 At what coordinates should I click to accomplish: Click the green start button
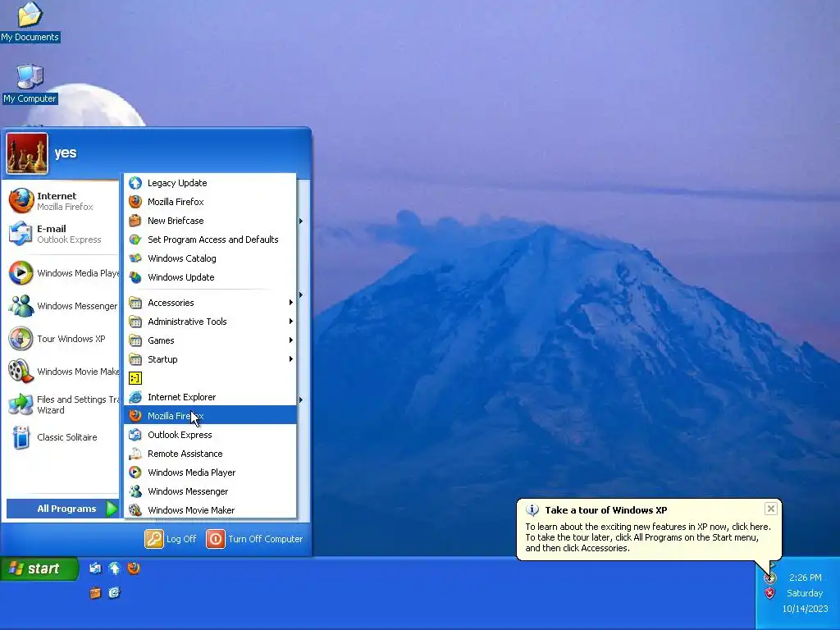tap(39, 568)
